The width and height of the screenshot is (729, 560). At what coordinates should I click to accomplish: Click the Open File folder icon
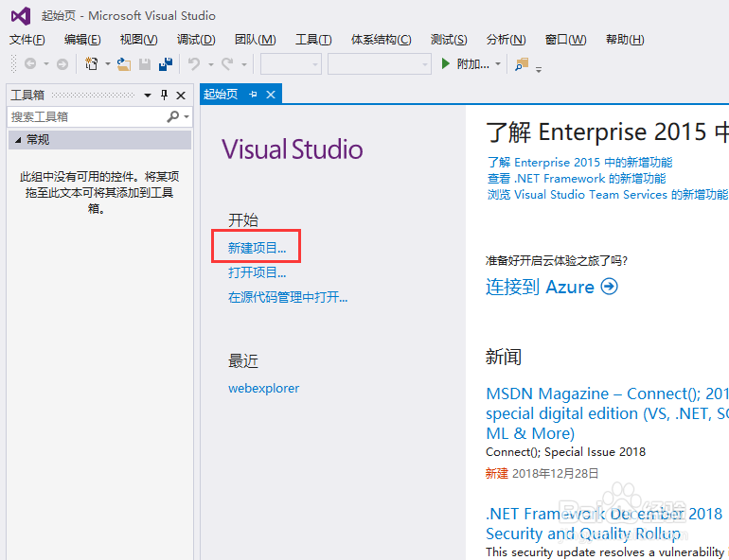[124, 64]
